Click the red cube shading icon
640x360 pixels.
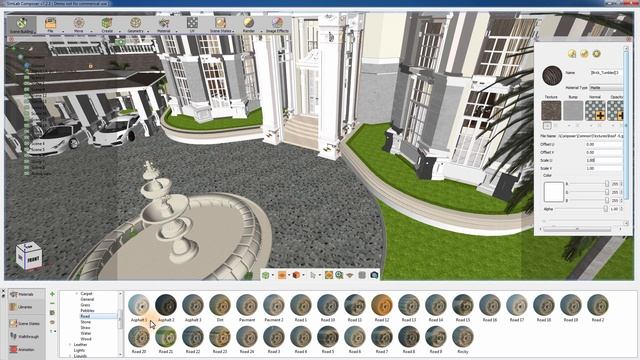click(x=296, y=275)
